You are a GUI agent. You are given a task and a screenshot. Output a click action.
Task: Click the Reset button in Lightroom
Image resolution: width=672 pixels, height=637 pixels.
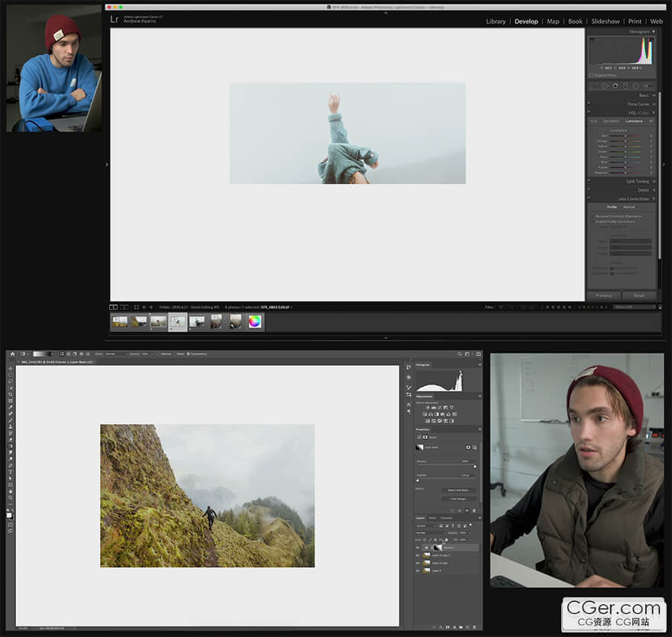(639, 296)
